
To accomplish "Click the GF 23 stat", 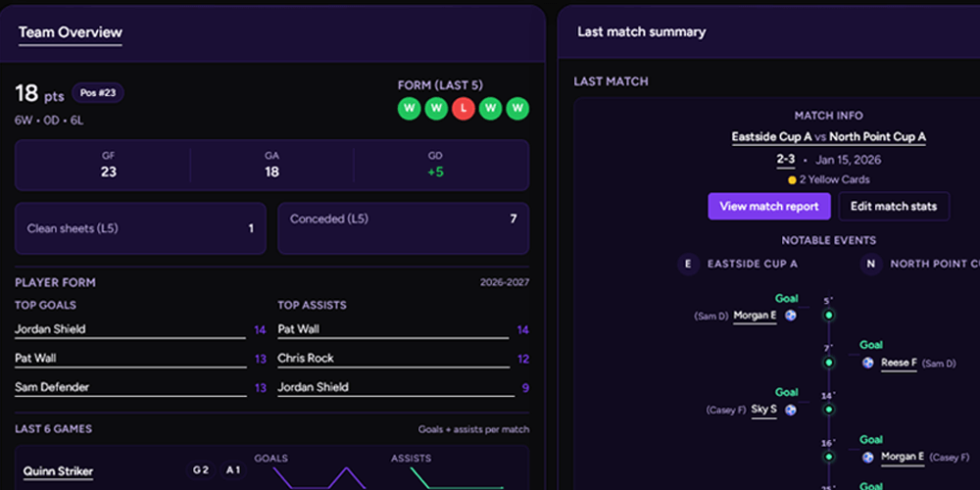I will (x=109, y=165).
